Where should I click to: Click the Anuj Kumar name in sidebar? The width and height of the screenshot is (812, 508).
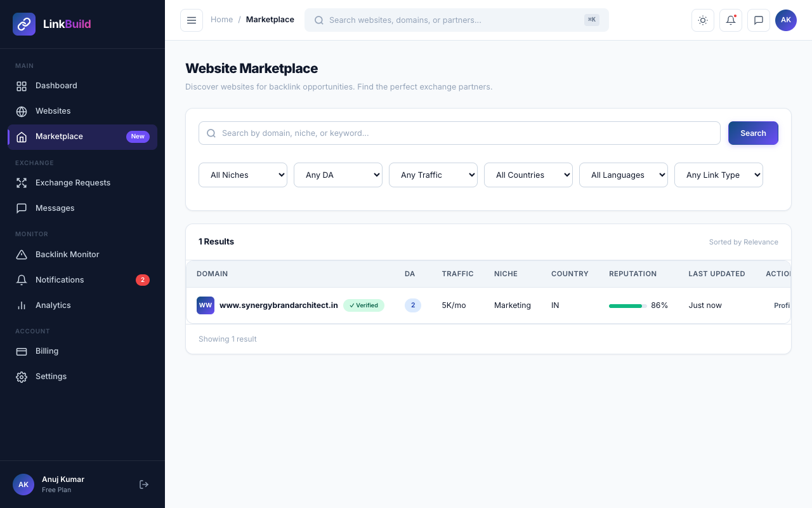pyautogui.click(x=63, y=479)
